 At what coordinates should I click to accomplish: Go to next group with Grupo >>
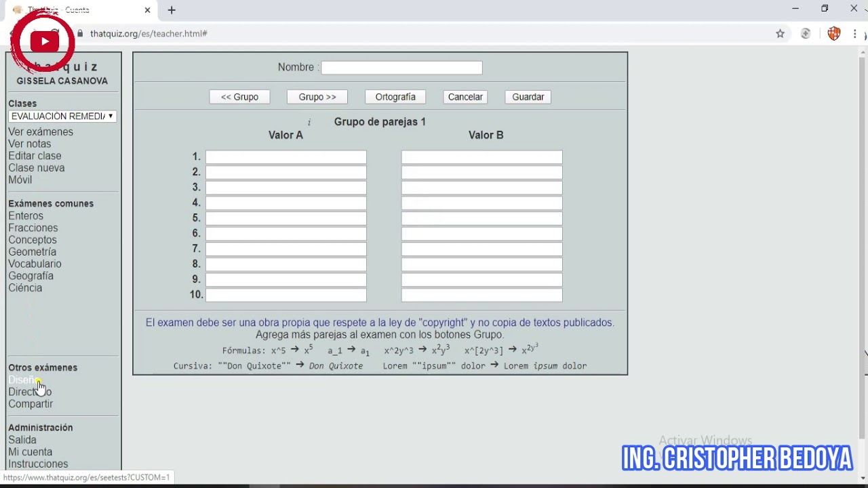coord(317,97)
